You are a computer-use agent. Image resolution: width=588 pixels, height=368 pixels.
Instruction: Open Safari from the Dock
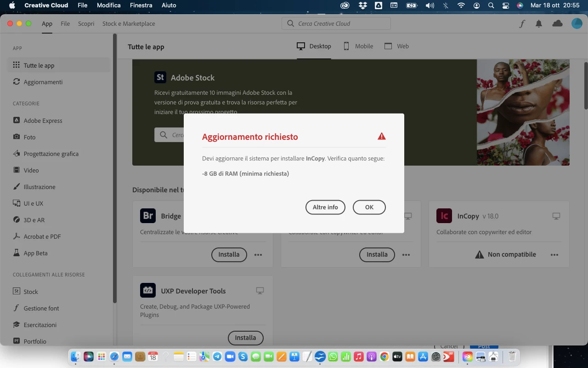tap(114, 356)
